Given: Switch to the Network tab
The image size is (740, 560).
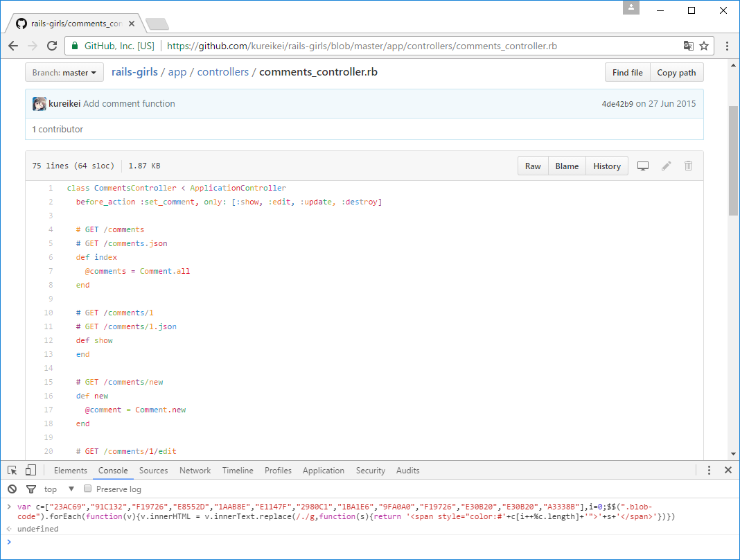Looking at the screenshot, I should point(195,471).
